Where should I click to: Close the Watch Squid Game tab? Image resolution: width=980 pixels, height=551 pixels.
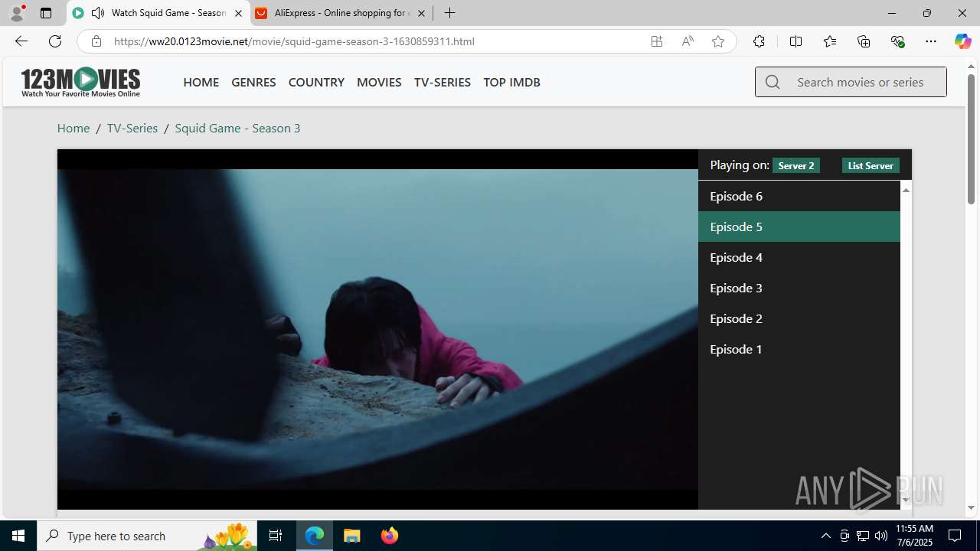click(x=238, y=13)
